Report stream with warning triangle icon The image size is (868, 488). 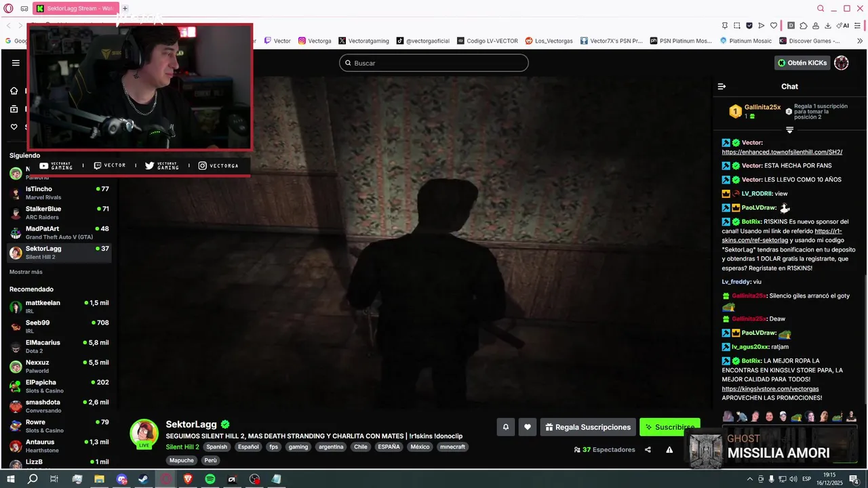pos(669,449)
